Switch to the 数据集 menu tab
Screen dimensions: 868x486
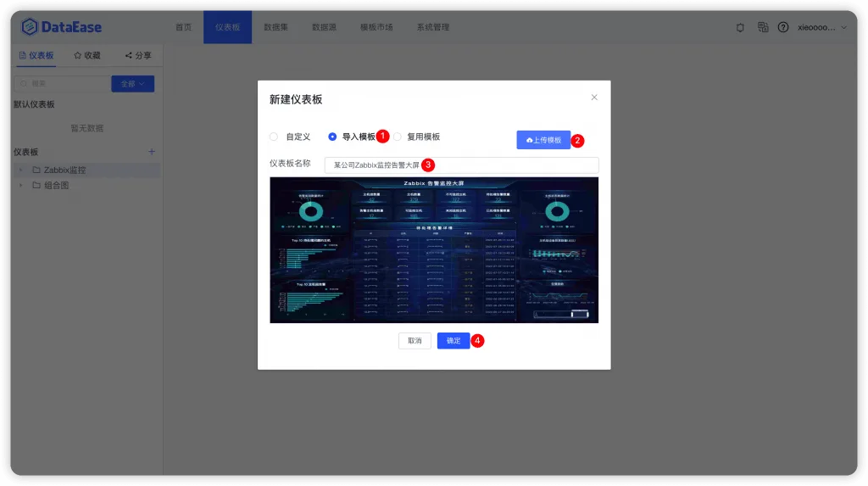[x=275, y=27]
